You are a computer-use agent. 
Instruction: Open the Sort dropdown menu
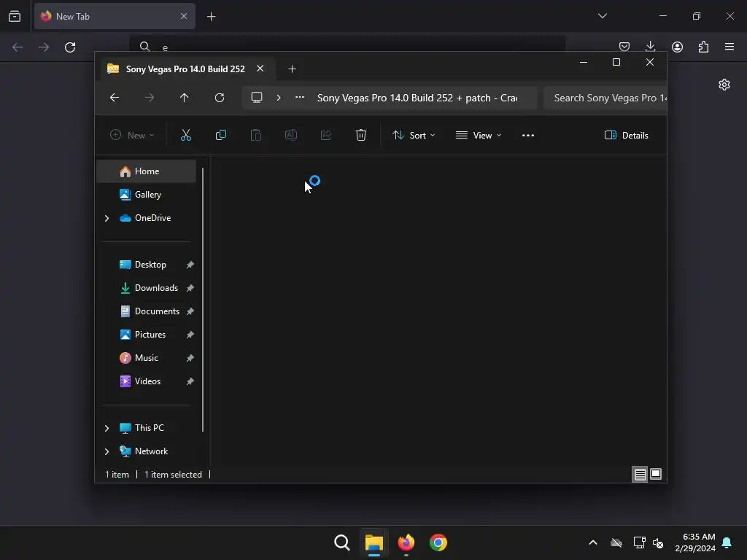[414, 135]
